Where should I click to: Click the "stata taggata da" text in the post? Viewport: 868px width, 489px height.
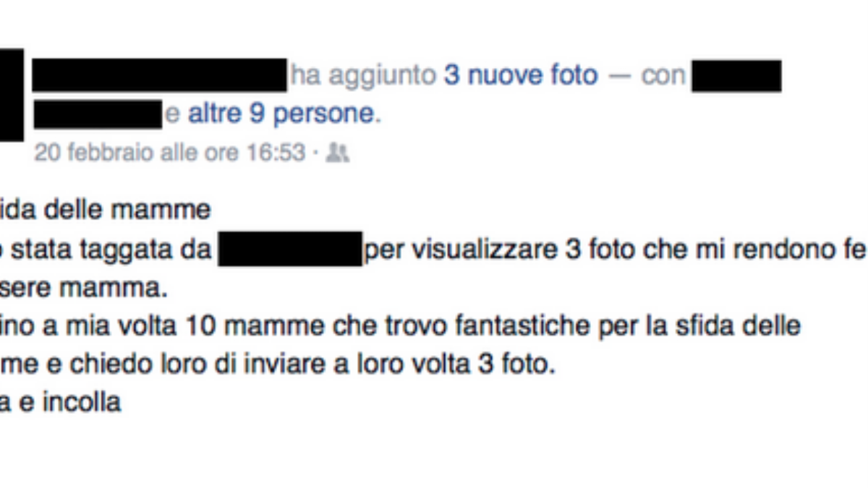(x=109, y=250)
